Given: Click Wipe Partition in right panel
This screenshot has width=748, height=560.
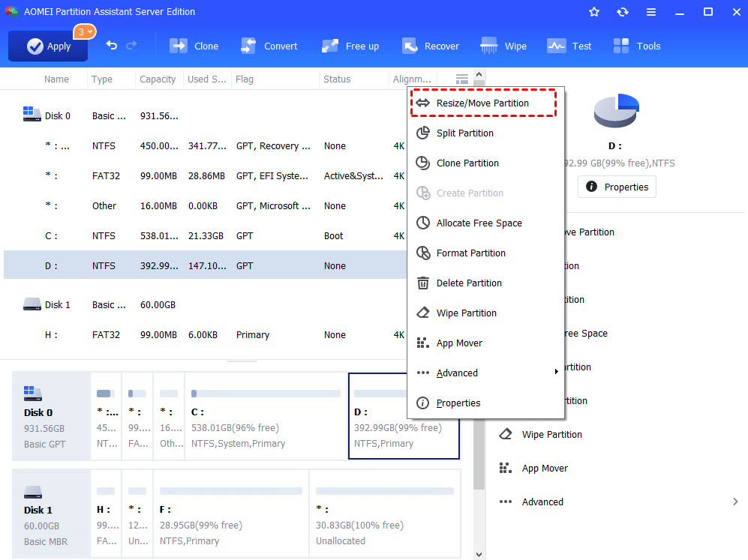Looking at the screenshot, I should pyautogui.click(x=552, y=435).
